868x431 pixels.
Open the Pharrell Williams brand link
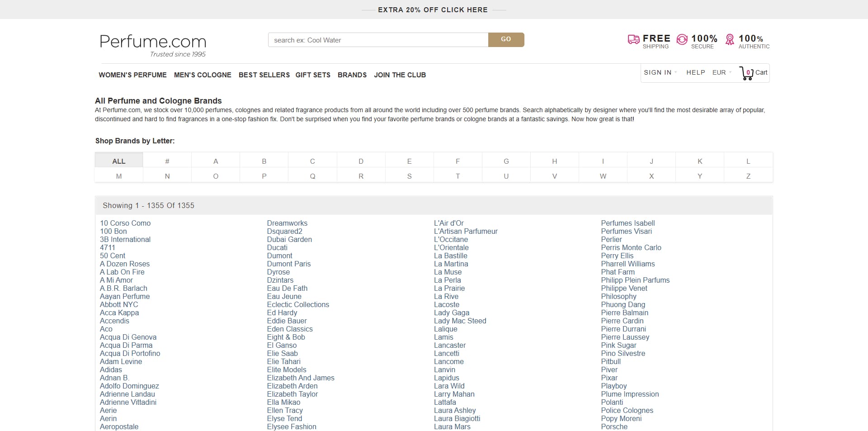click(x=628, y=264)
